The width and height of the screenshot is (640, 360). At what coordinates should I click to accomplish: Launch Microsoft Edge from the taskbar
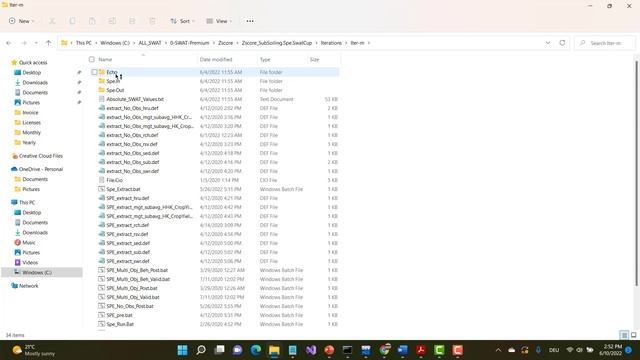pos(256,350)
